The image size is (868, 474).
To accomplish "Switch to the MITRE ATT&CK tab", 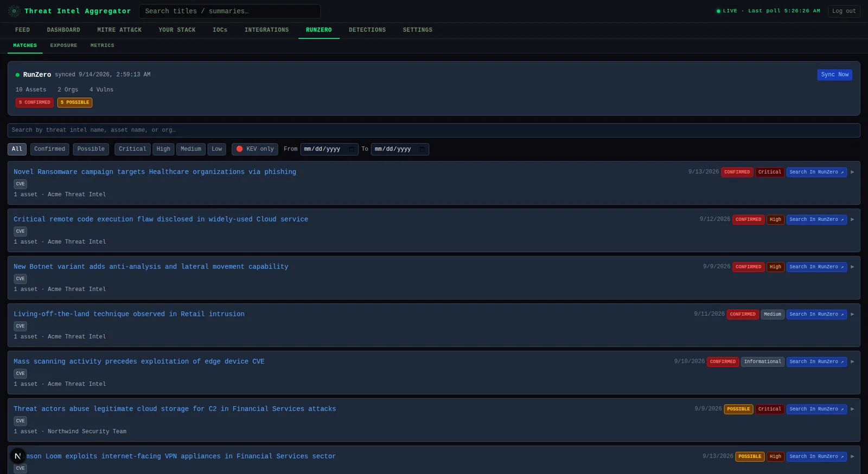I will pos(119,30).
